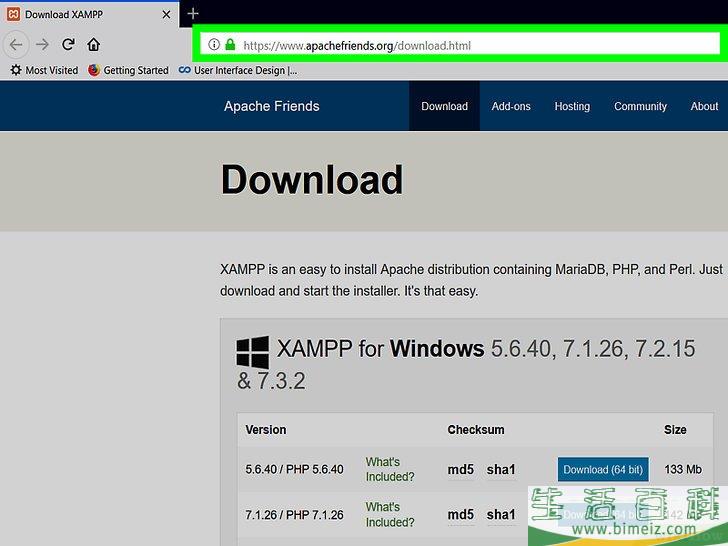Open the Add-ons navigation menu item
728x546 pixels.
pyautogui.click(x=511, y=106)
